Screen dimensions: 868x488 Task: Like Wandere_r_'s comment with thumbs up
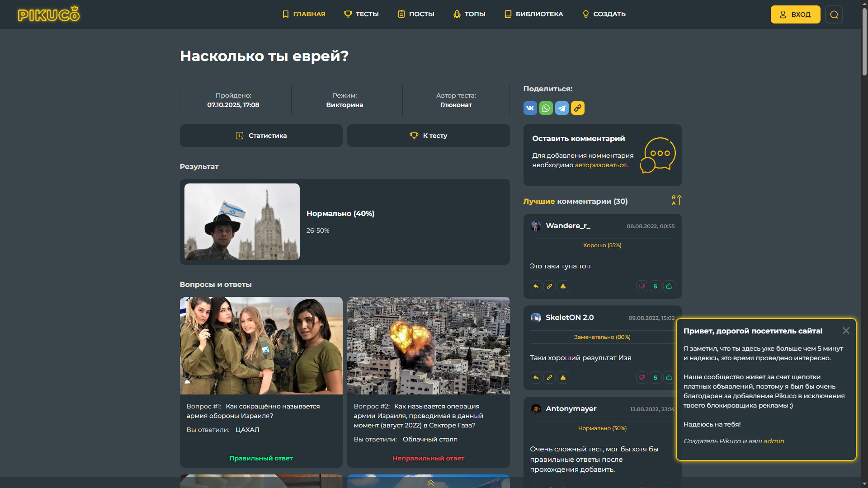[669, 286]
